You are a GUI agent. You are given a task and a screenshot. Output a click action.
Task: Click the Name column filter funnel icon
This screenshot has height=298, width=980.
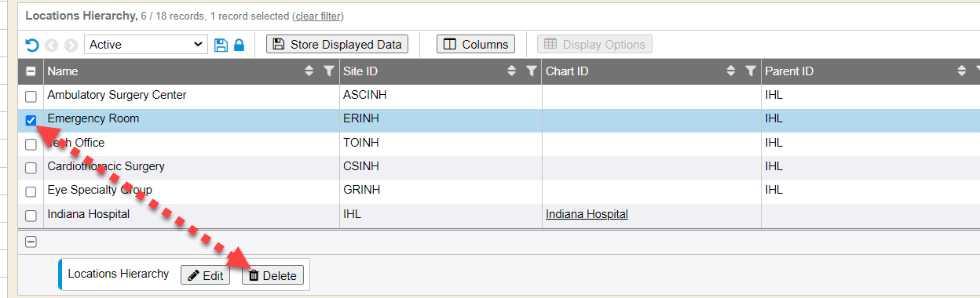click(x=329, y=71)
